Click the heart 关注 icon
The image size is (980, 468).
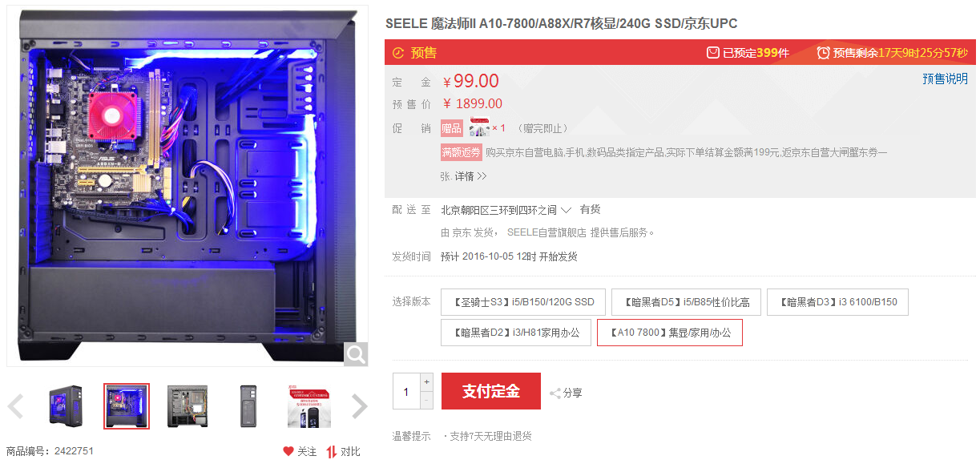tap(288, 452)
